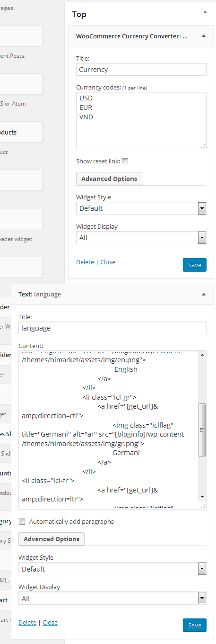Viewport: 216px width, 644px height.
Task: Open Widget Display dropdown in Text widget
Action: (x=112, y=599)
